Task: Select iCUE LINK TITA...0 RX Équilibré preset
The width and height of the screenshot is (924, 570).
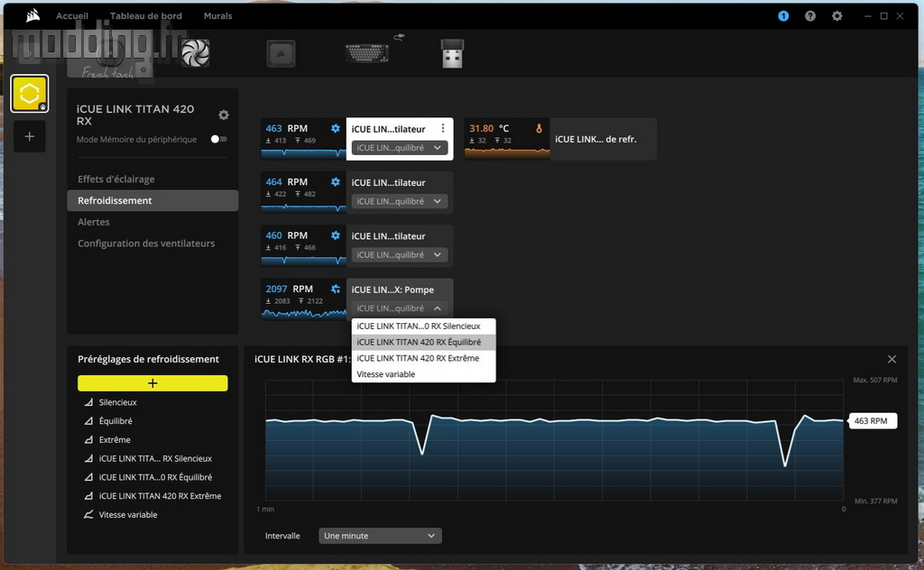Action: [155, 477]
